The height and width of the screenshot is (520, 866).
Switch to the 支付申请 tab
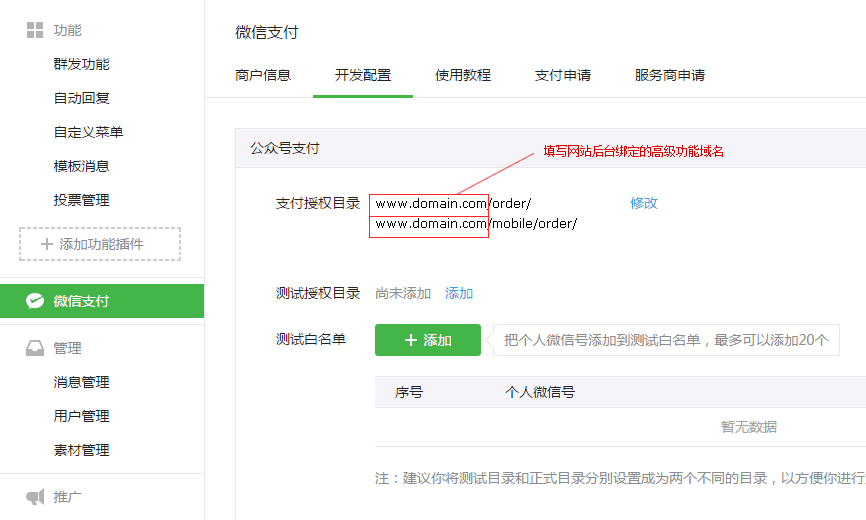563,75
